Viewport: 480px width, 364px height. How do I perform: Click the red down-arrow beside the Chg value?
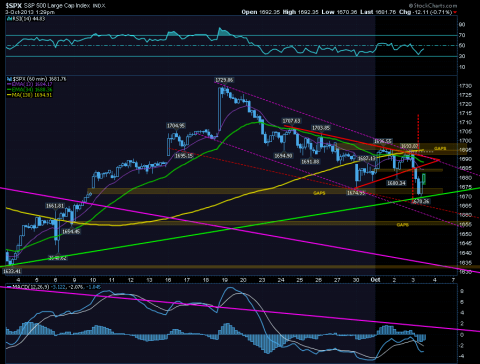click(455, 12)
